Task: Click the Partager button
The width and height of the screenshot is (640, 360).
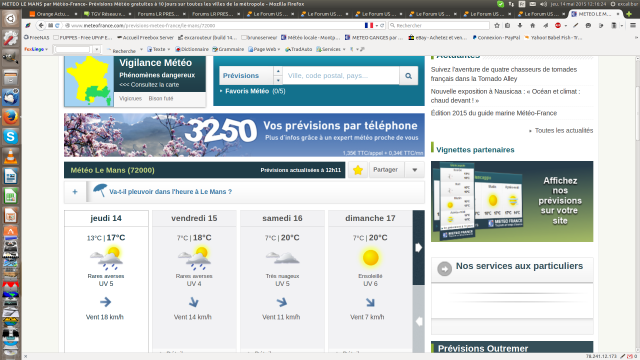Action: [x=385, y=170]
